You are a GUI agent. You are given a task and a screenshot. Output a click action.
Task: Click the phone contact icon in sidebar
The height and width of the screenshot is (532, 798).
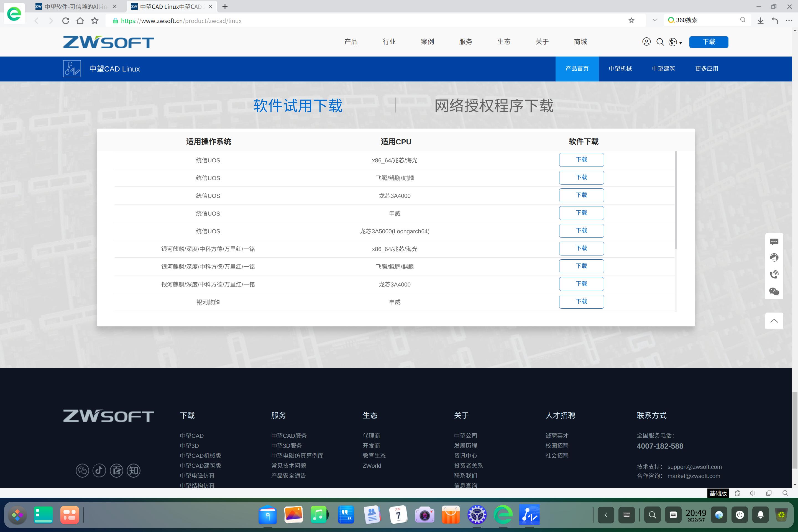point(774,274)
